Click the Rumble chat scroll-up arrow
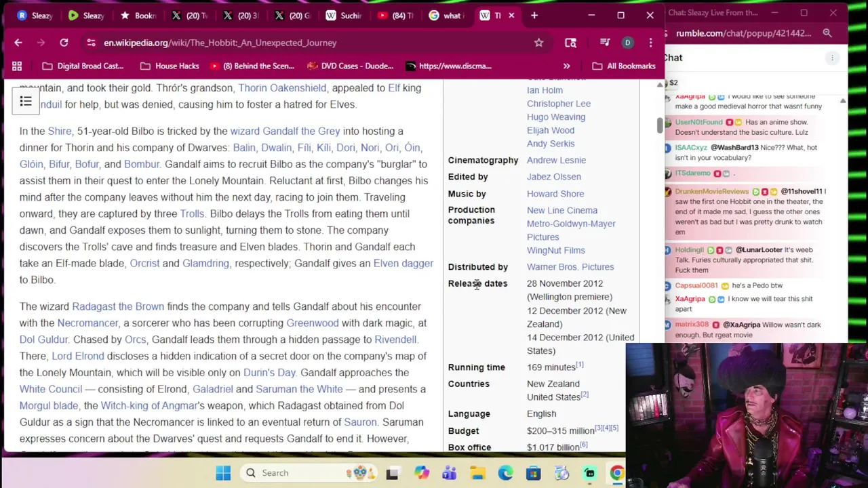The image size is (868, 488). click(843, 100)
